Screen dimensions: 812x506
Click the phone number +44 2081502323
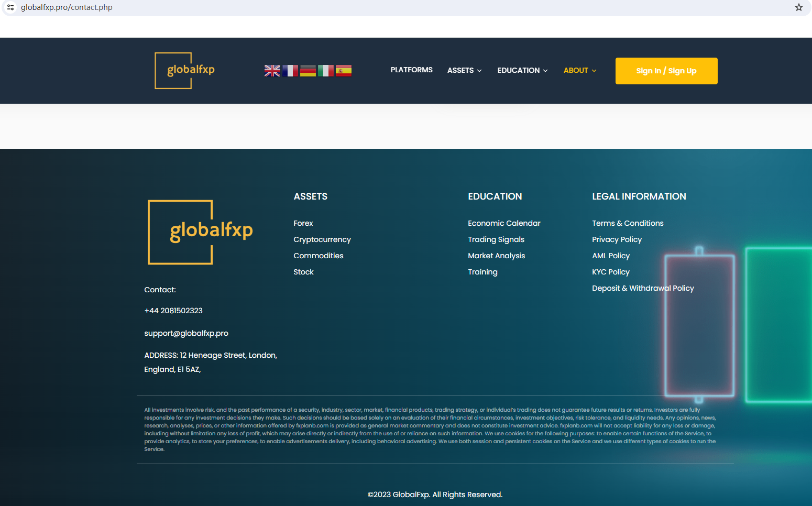pos(173,311)
